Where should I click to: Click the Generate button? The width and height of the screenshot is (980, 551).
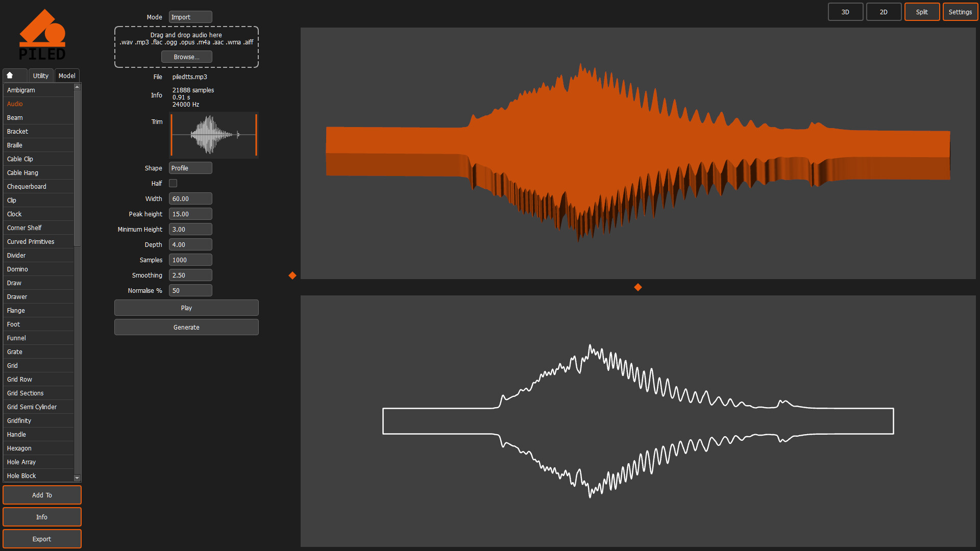(186, 328)
